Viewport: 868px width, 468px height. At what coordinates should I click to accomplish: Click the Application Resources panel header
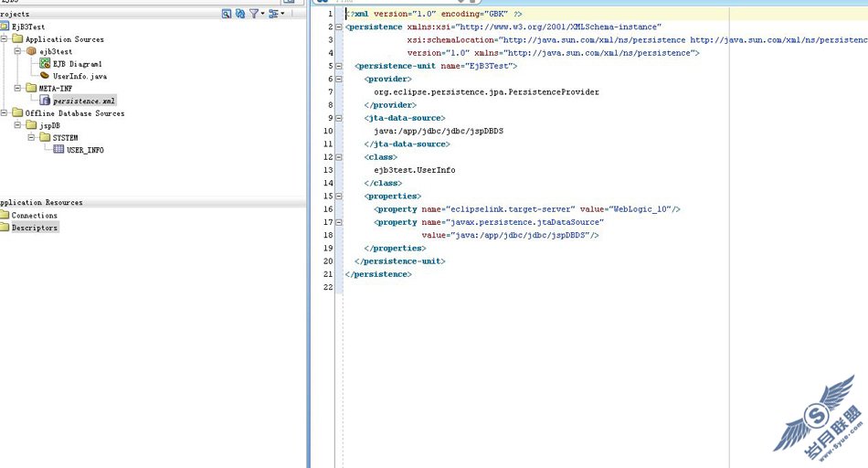coord(153,202)
